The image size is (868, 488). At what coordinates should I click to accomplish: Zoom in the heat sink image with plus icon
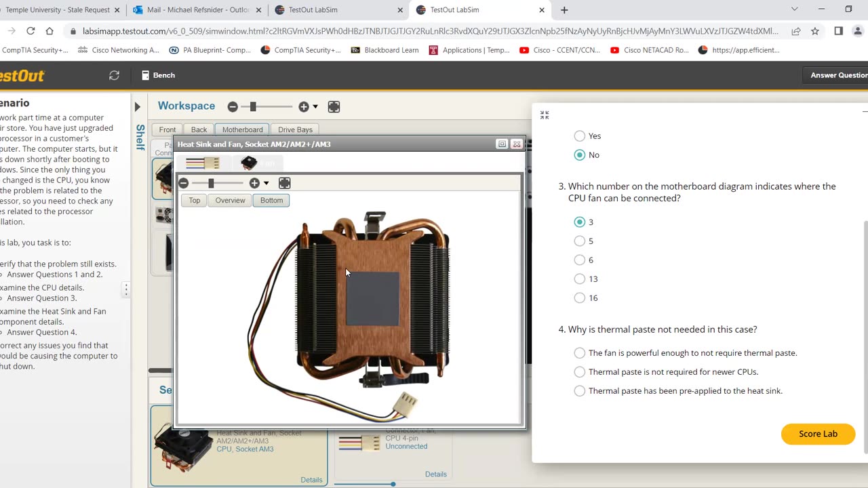pyautogui.click(x=254, y=183)
